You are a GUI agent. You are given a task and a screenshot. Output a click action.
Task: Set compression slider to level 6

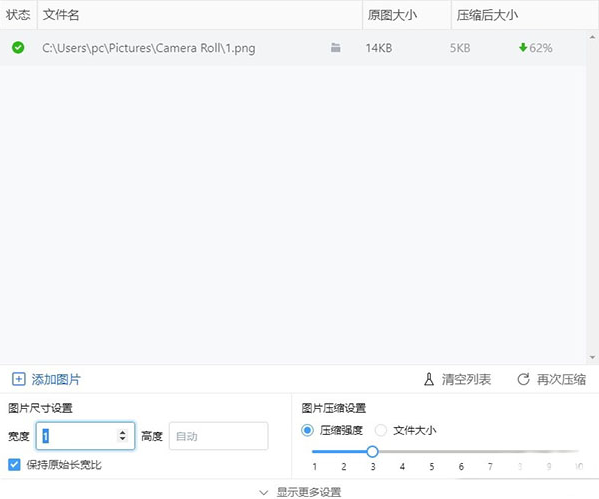point(461,452)
